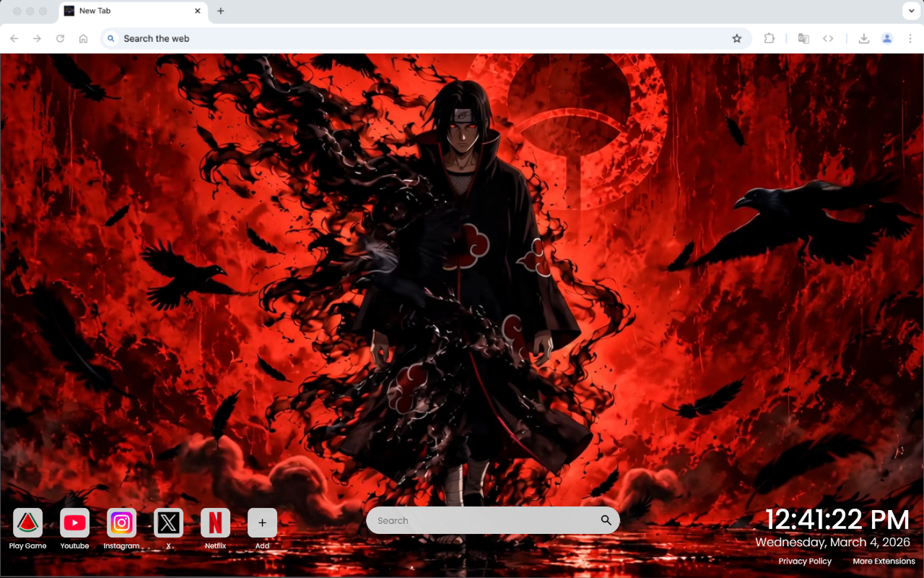Launch the Instagram shortcut

121,522
